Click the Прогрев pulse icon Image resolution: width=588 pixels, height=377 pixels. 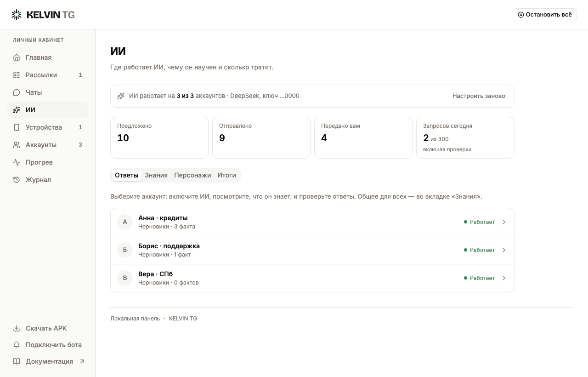click(x=17, y=162)
